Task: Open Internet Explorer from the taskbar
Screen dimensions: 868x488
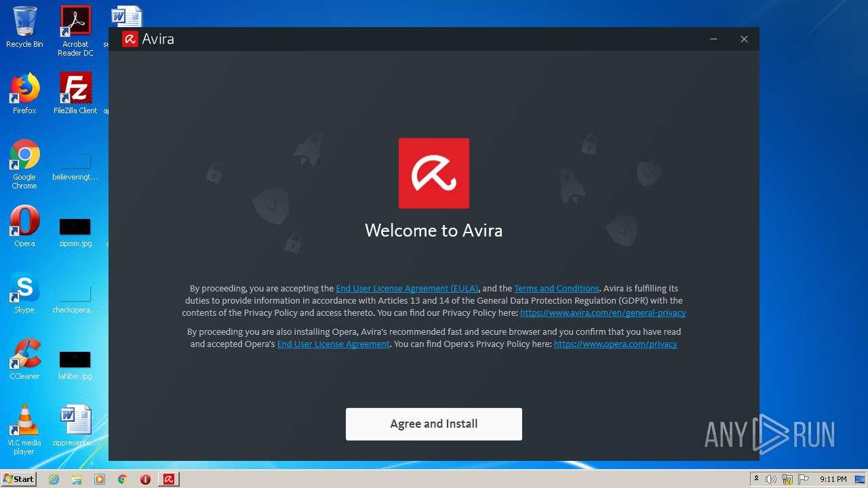Action: (54, 479)
